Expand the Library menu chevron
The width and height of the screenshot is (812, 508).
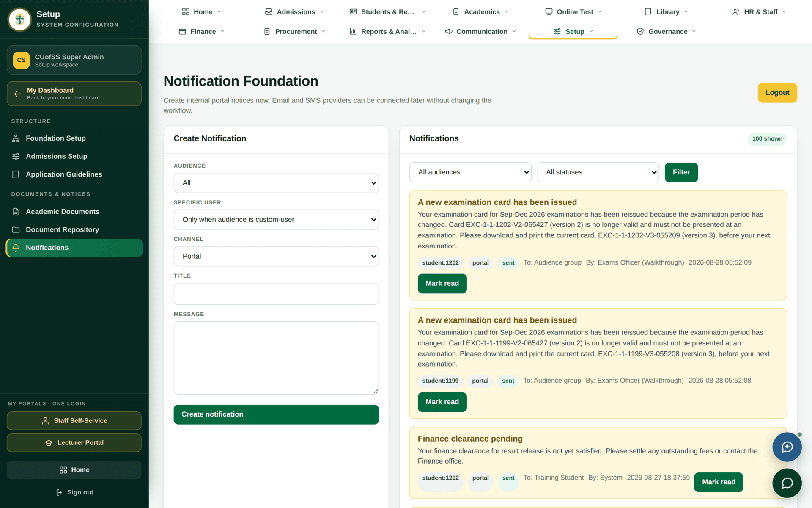point(686,12)
